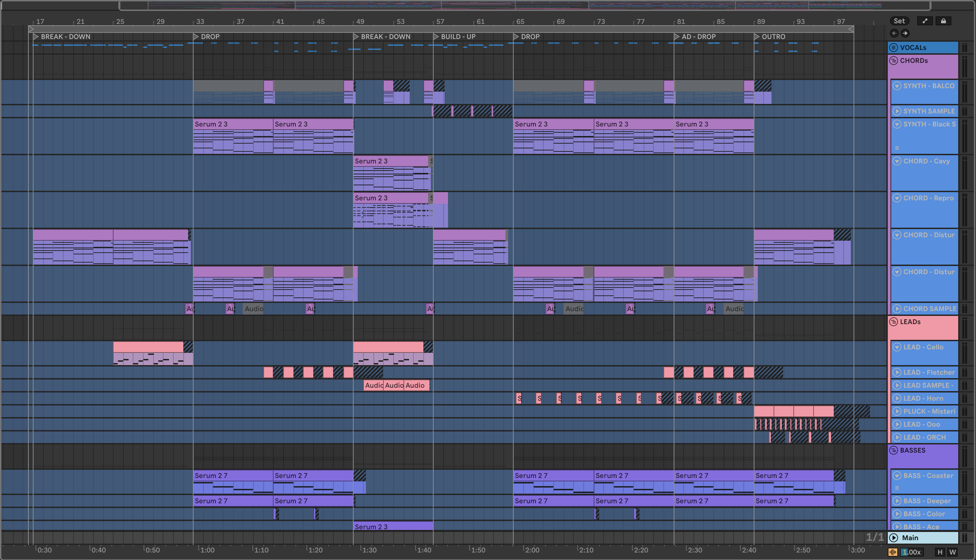Unfold the VOCALs group track
Viewport: 976px width, 560px height.
[x=894, y=47]
